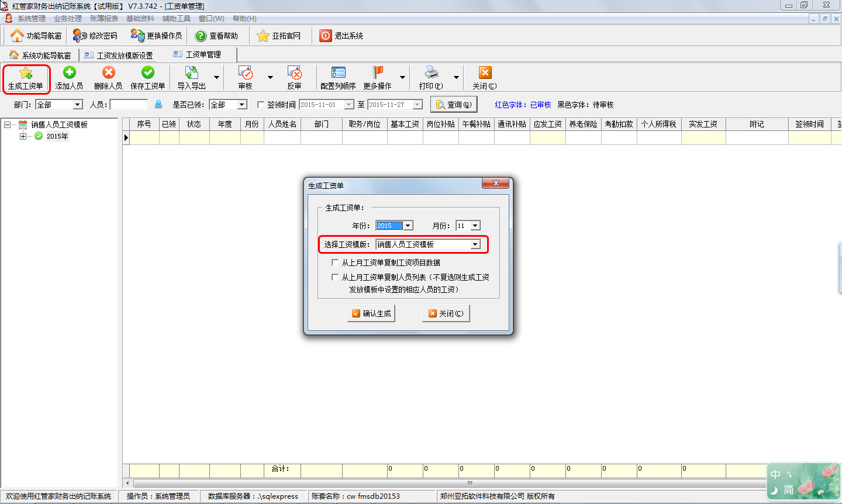Enable 从上月工资单复制工资项目数据 checkbox
Image resolution: width=842 pixels, height=504 pixels.
coord(335,263)
